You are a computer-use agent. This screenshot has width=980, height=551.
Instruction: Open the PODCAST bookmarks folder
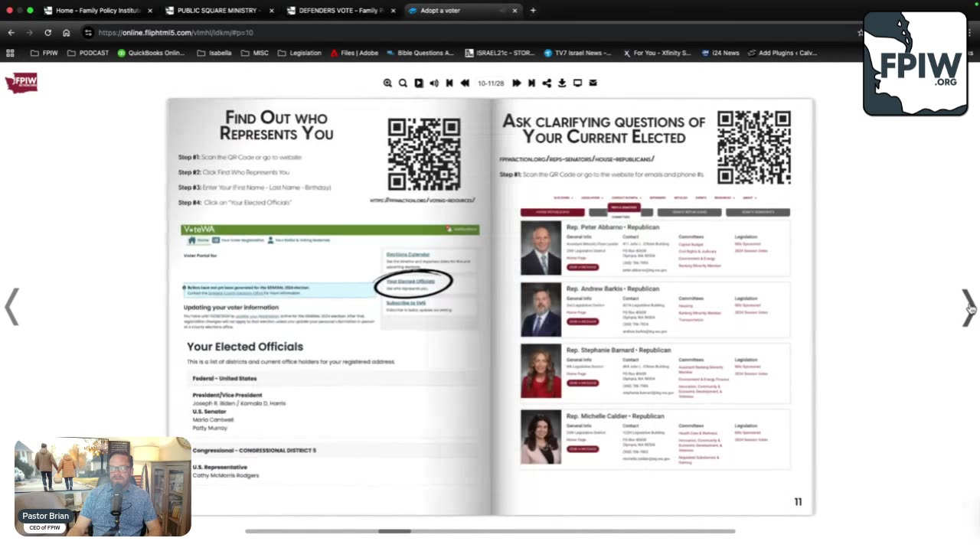point(88,53)
